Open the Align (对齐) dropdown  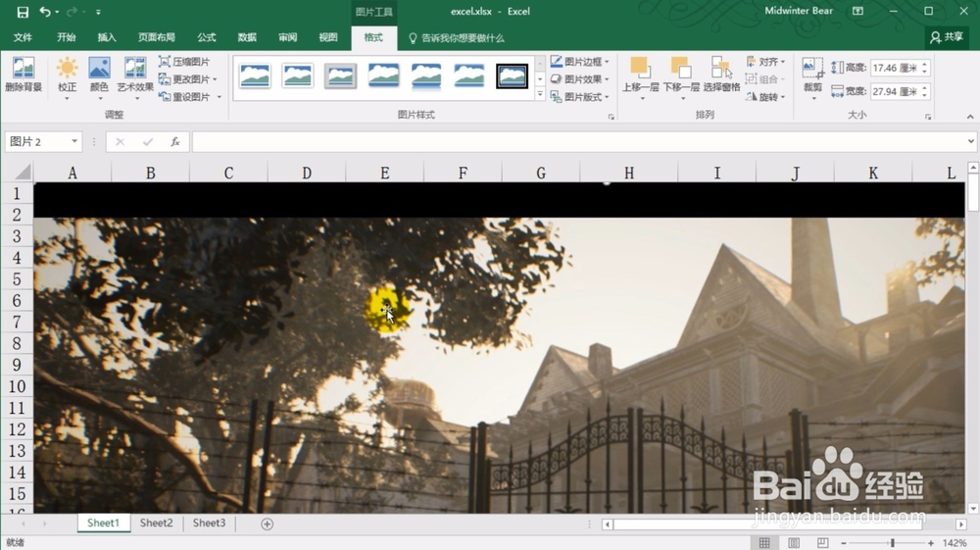click(765, 61)
